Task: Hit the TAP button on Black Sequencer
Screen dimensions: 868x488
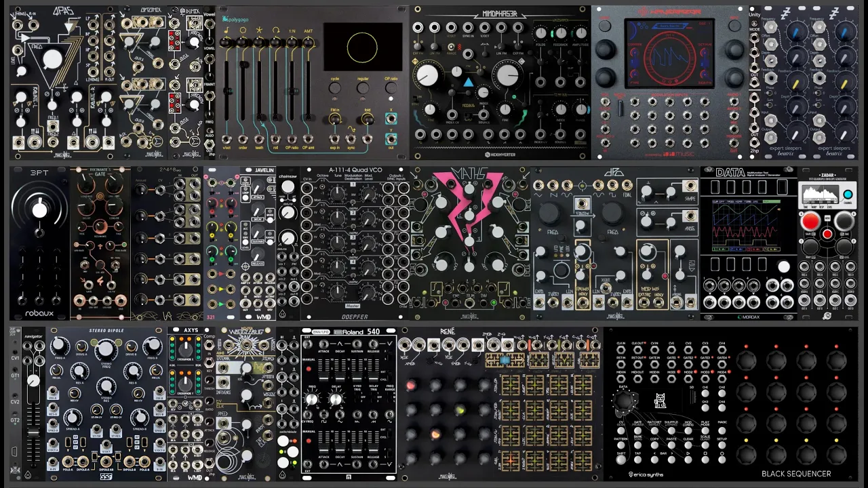Action: tap(637, 460)
